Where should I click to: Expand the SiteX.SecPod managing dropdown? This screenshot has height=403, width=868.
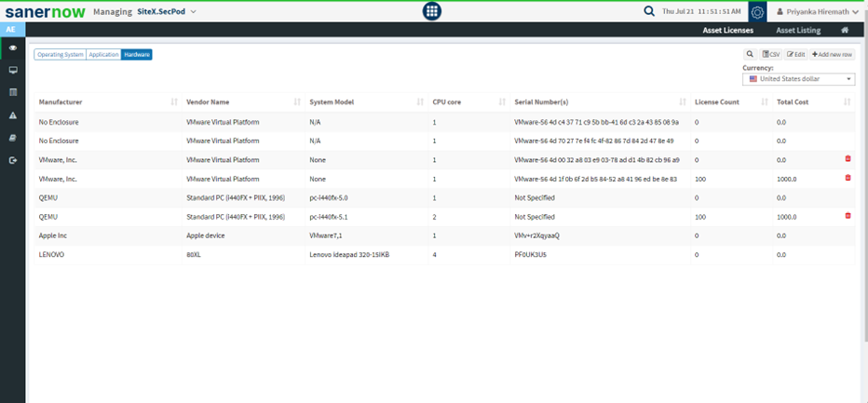(168, 11)
